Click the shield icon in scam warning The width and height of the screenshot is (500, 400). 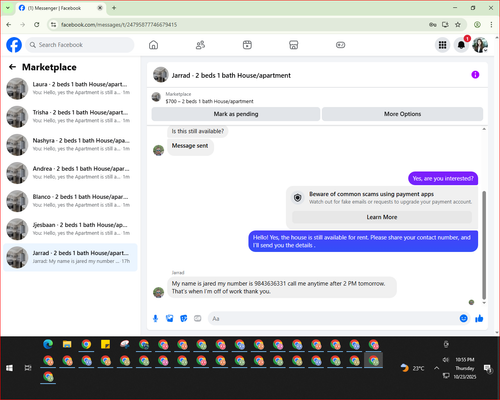pyautogui.click(x=297, y=198)
